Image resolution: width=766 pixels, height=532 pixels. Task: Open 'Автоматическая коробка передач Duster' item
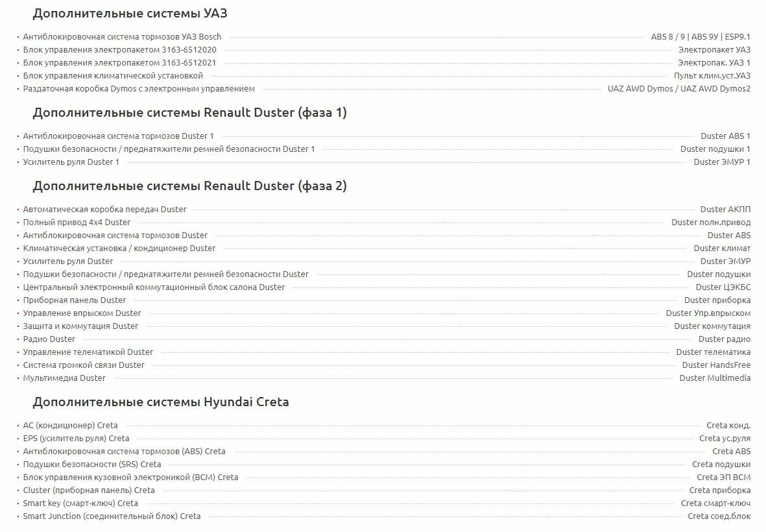click(x=104, y=210)
